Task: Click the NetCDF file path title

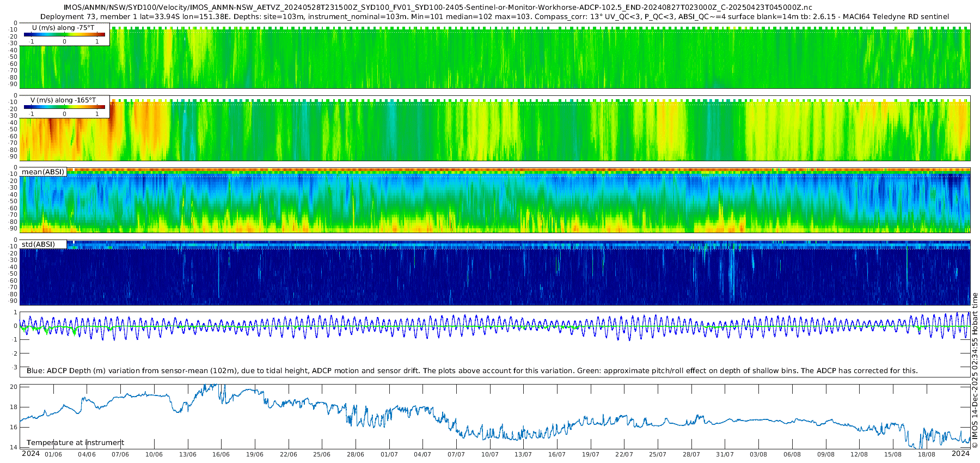Action: click(x=438, y=7)
